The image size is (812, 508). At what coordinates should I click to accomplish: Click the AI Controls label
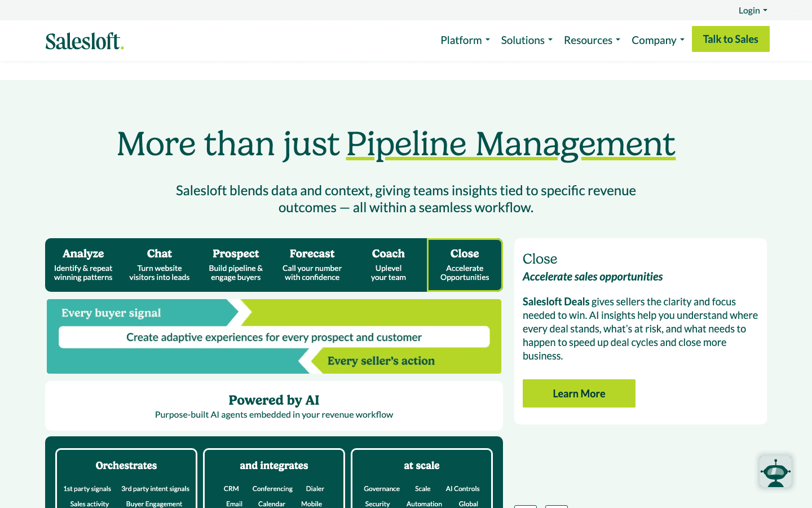tap(463, 489)
